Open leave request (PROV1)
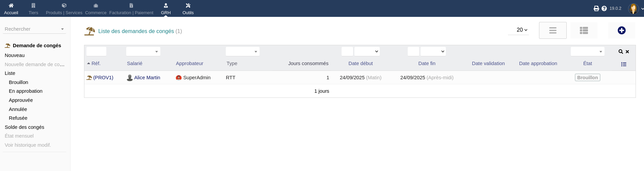644x171 pixels. 103,78
